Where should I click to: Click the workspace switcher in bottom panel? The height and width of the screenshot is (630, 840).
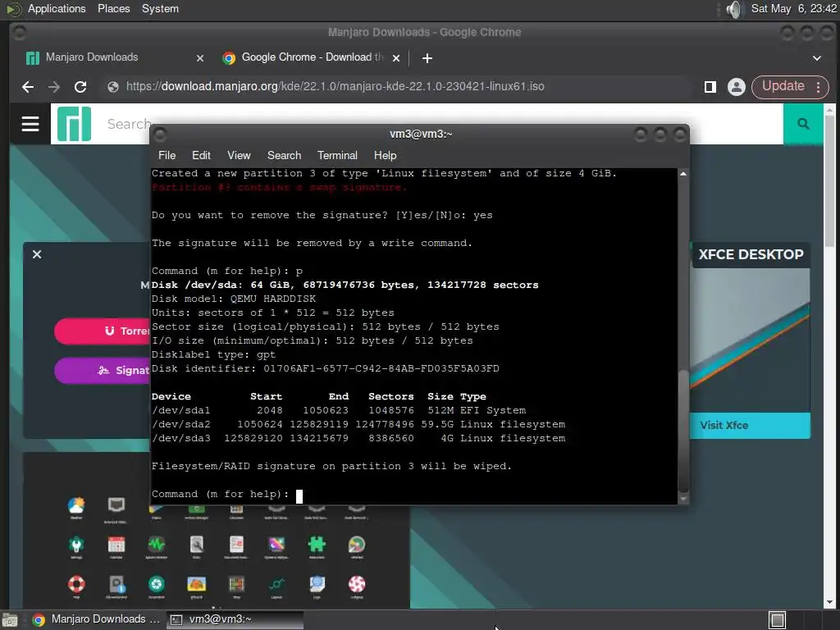pyautogui.click(x=777, y=620)
